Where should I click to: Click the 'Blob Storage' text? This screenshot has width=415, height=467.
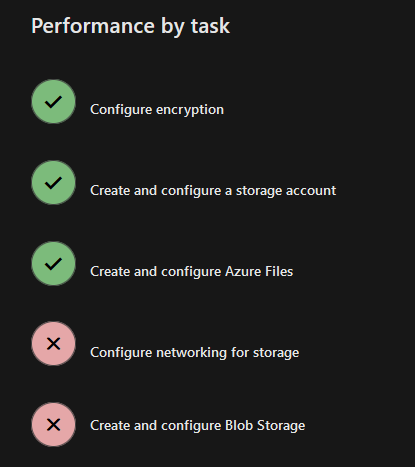click(265, 426)
